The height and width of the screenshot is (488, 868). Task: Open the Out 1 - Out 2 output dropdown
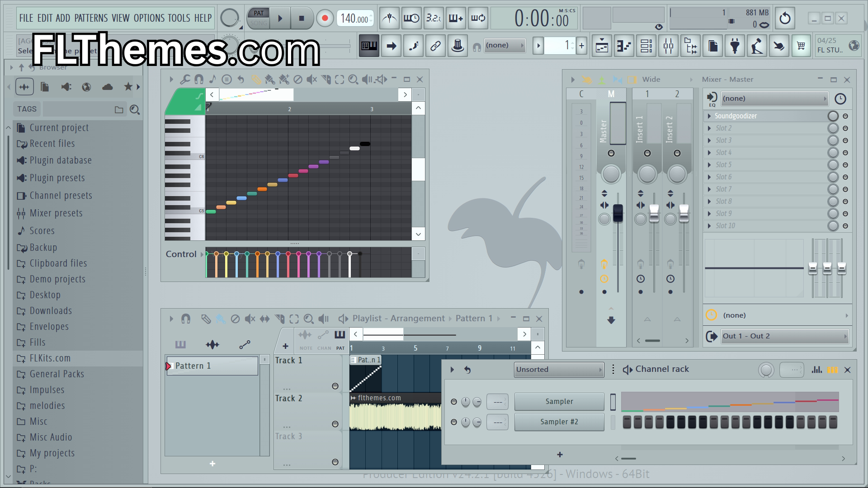[785, 336]
